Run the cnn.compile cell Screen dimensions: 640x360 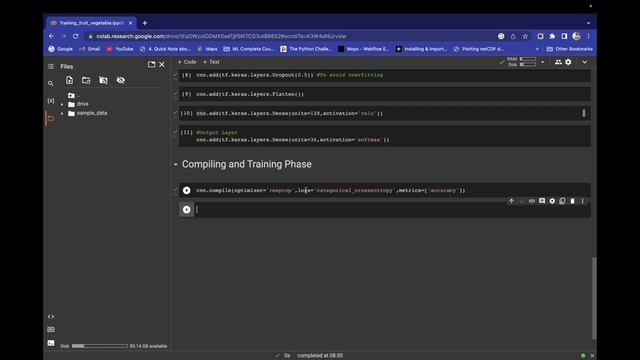point(187,191)
